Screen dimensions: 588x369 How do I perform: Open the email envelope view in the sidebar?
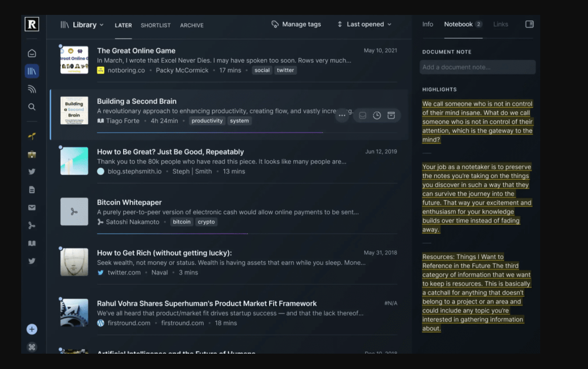click(32, 208)
